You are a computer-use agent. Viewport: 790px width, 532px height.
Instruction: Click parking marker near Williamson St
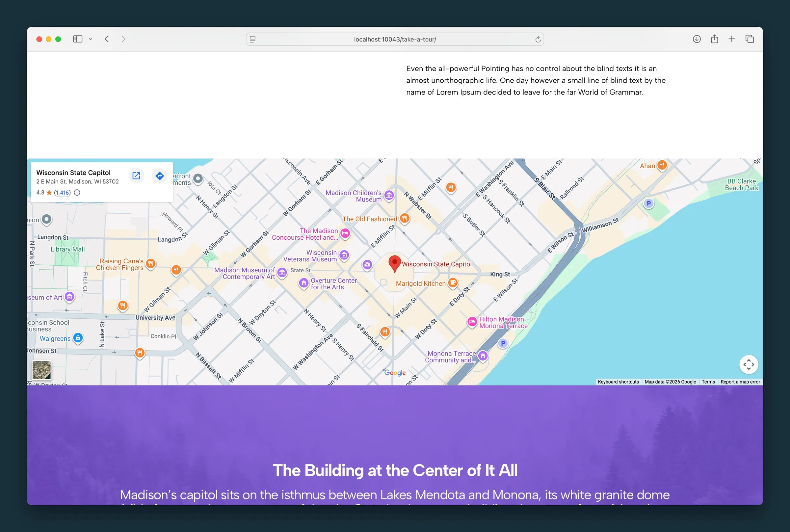pos(648,203)
